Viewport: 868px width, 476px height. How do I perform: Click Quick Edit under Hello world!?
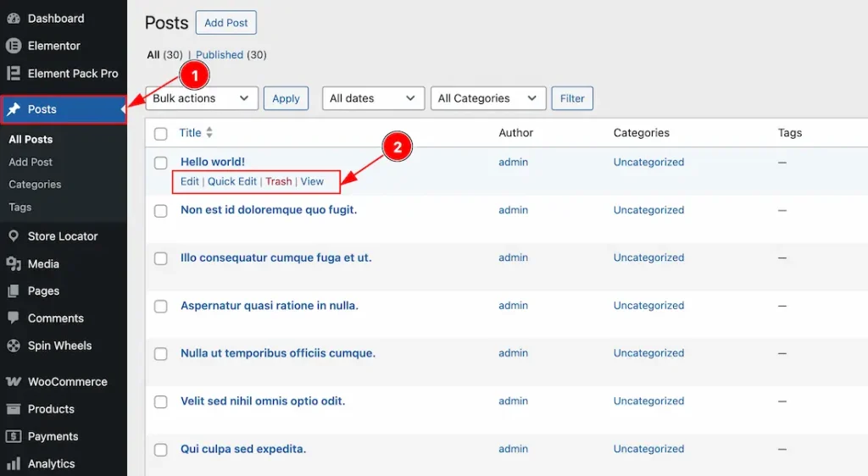click(232, 181)
